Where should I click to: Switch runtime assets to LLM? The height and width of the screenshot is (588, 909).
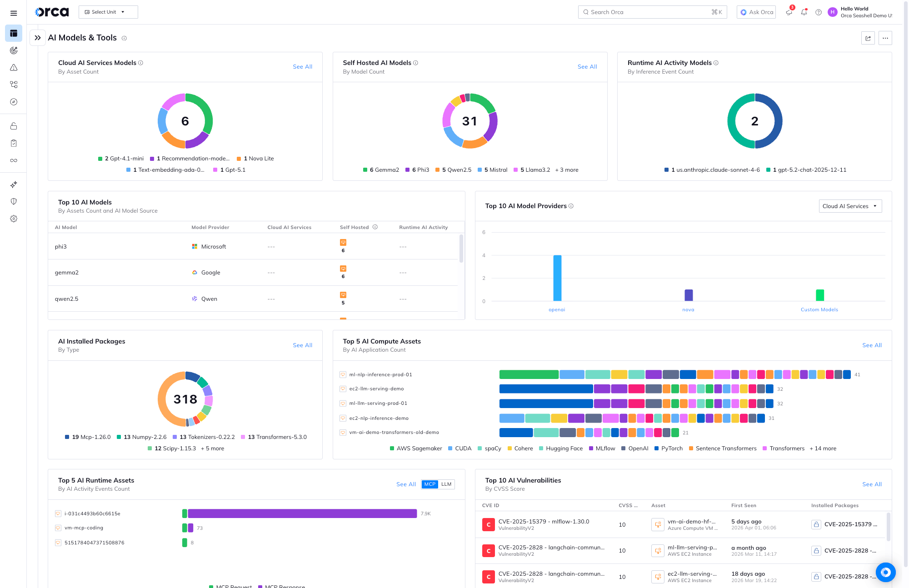(446, 484)
